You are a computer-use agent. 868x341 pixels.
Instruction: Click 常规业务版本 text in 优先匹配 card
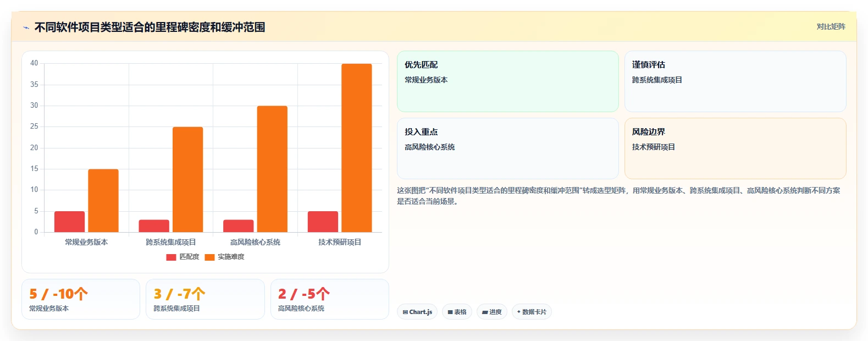[x=426, y=80]
